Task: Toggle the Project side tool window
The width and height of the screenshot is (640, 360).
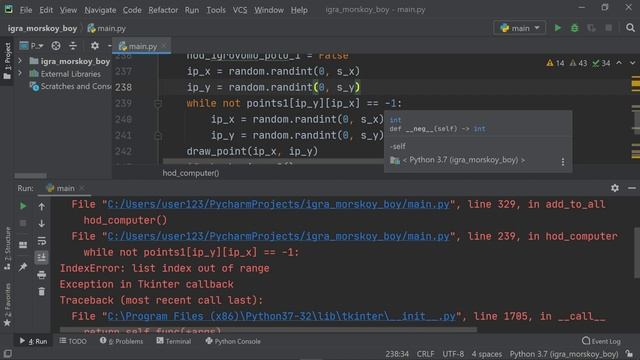Action: pos(7,60)
